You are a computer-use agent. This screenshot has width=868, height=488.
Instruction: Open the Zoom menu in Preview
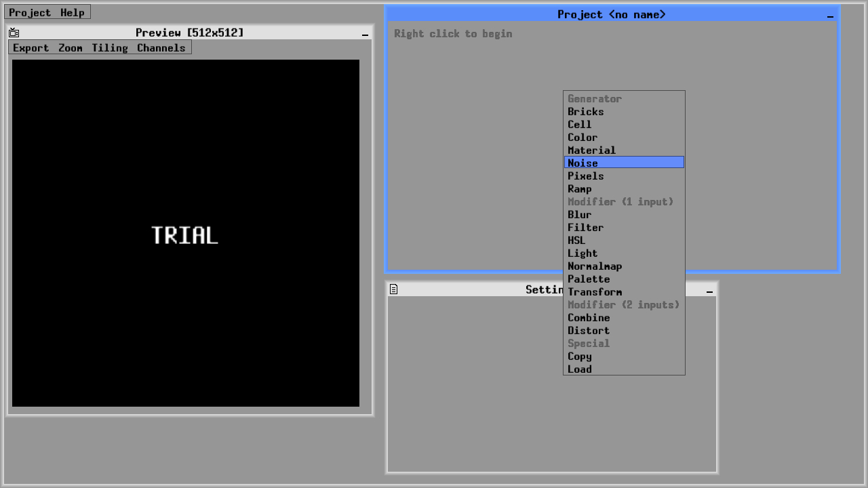[x=71, y=47]
